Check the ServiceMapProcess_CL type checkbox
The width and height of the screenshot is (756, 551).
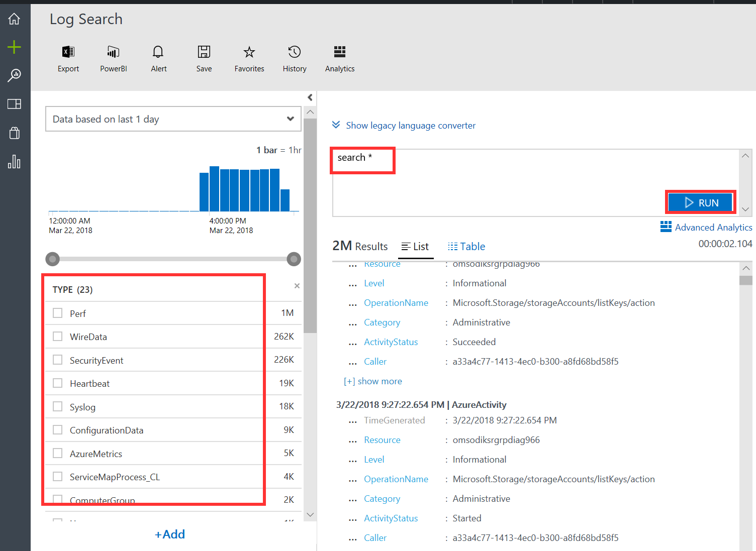58,477
